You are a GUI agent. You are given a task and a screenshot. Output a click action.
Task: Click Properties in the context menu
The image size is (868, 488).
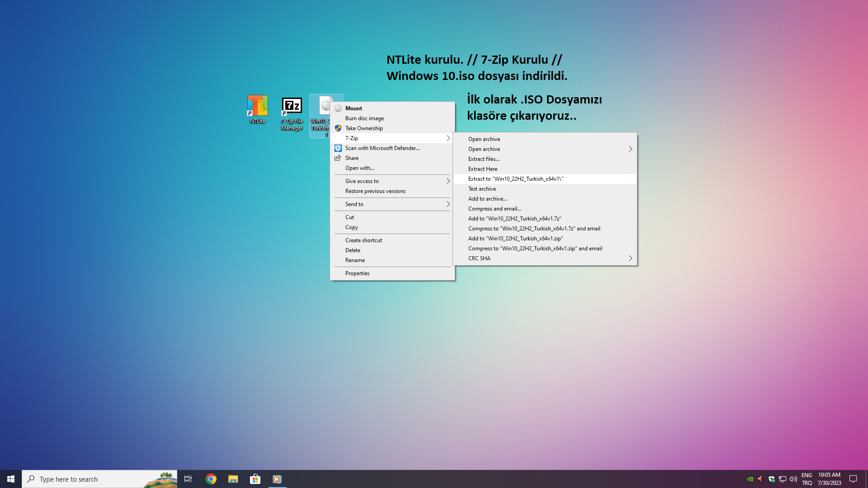(357, 273)
